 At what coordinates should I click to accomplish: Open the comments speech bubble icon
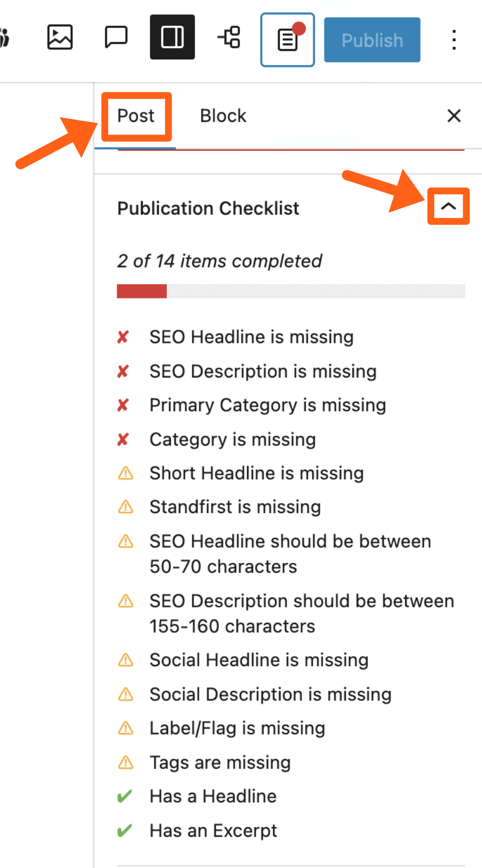[116, 37]
